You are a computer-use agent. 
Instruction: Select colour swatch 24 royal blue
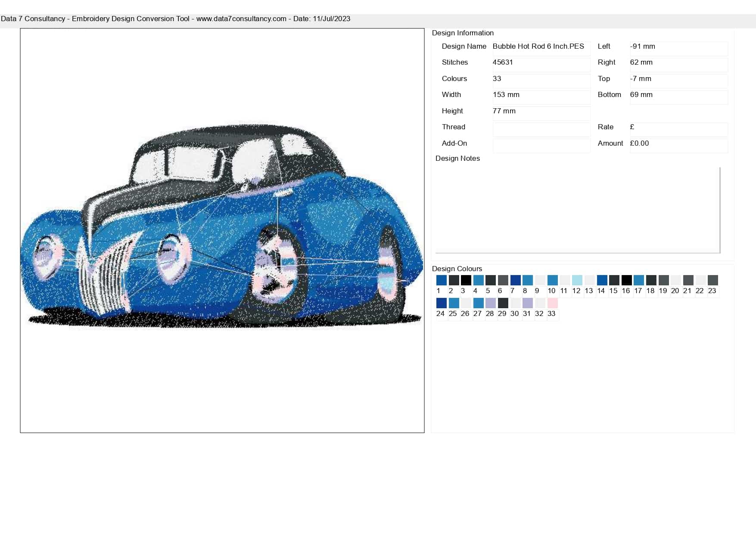click(441, 303)
